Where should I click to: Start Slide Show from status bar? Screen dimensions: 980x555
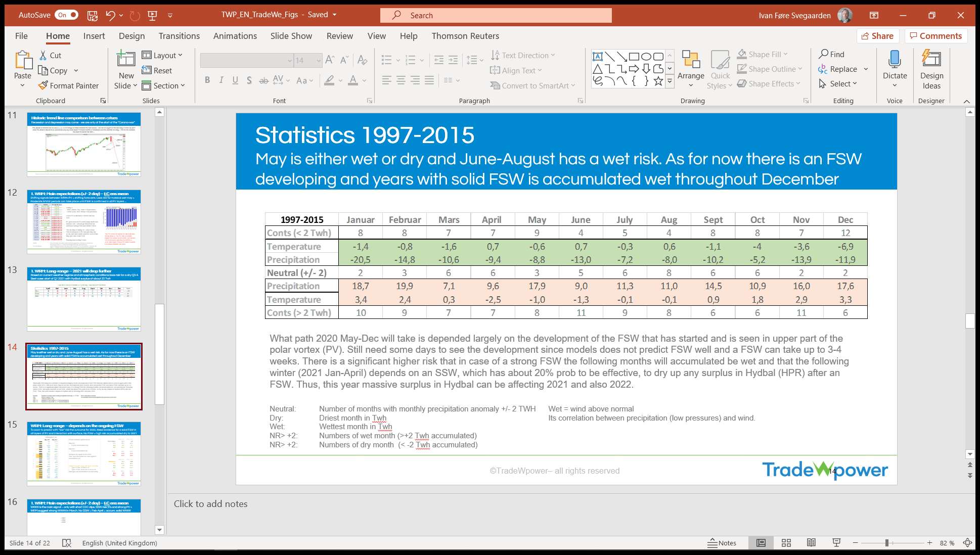pyautogui.click(x=836, y=543)
